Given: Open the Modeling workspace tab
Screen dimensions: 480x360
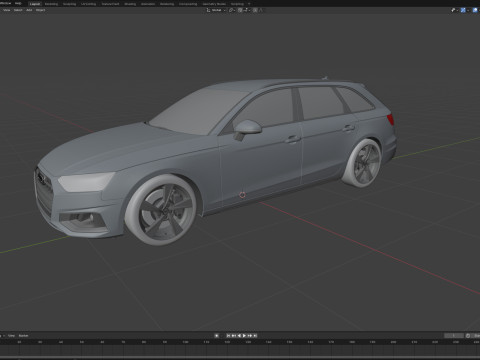Looking at the screenshot, I should click(51, 4).
